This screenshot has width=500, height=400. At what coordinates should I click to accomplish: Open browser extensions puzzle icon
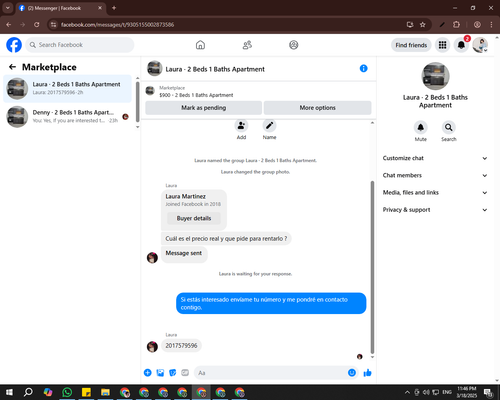coord(456,25)
